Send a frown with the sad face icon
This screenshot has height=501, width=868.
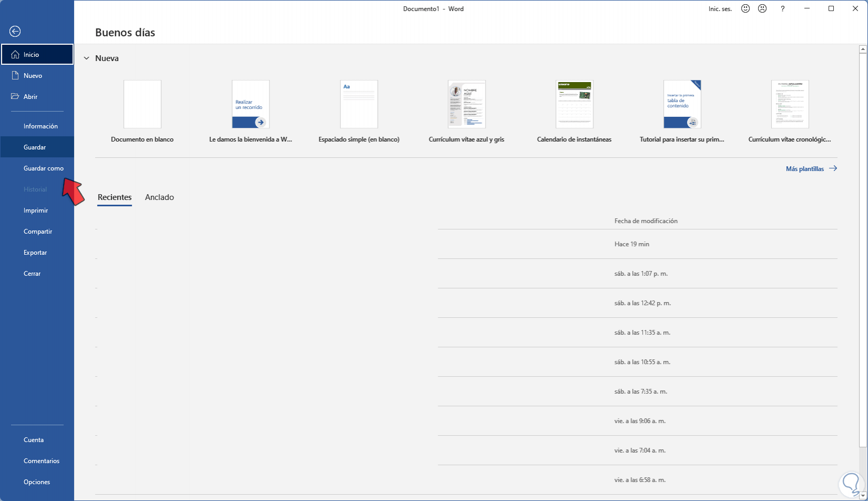762,8
